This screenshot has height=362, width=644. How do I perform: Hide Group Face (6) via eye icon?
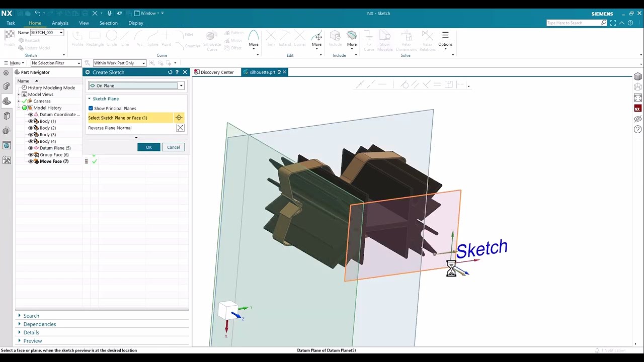[x=30, y=155]
